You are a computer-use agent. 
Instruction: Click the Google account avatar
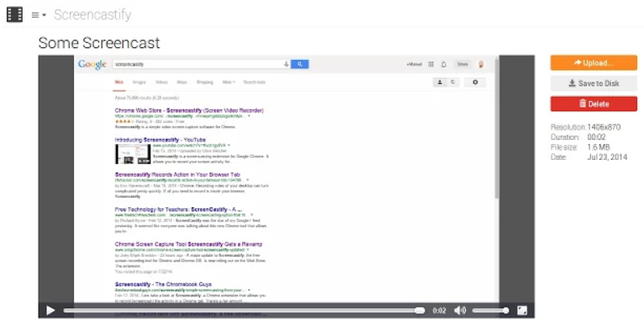(481, 64)
